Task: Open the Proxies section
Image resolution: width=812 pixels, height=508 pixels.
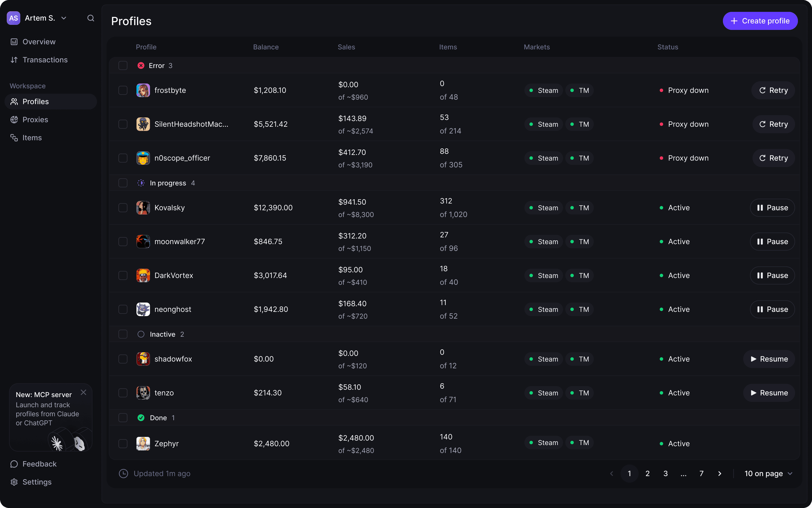Action: click(51, 120)
